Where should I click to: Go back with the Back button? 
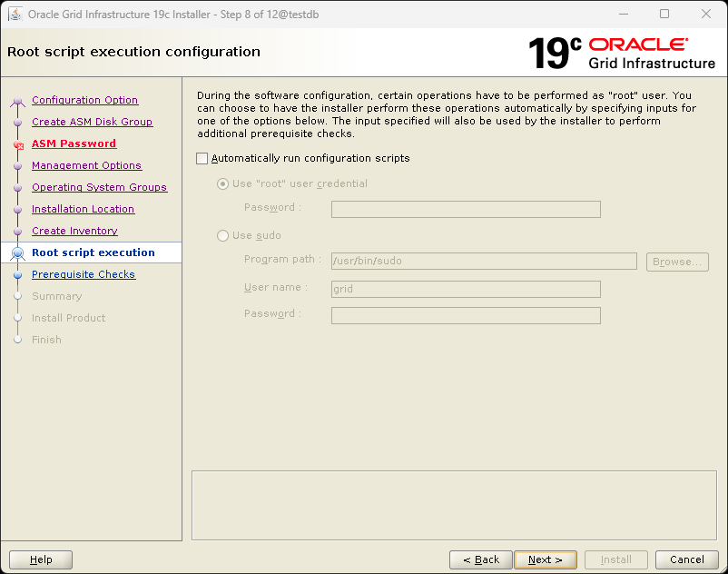pyautogui.click(x=481, y=559)
